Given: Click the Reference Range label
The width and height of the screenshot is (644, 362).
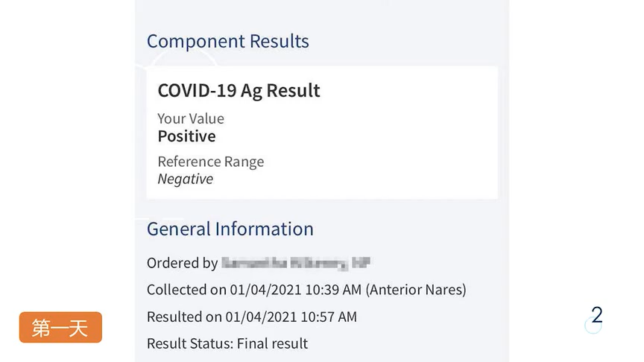Looking at the screenshot, I should (210, 162).
